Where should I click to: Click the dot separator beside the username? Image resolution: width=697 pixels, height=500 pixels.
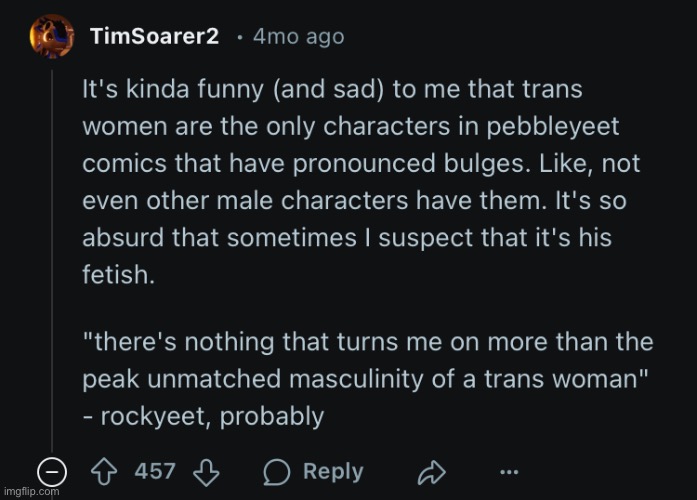click(x=240, y=38)
